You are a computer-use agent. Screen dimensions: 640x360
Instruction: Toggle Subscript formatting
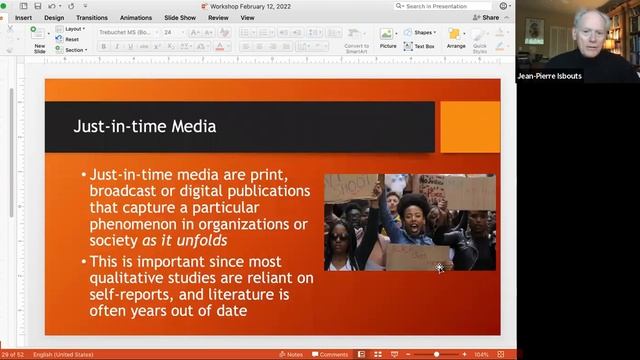(x=171, y=47)
